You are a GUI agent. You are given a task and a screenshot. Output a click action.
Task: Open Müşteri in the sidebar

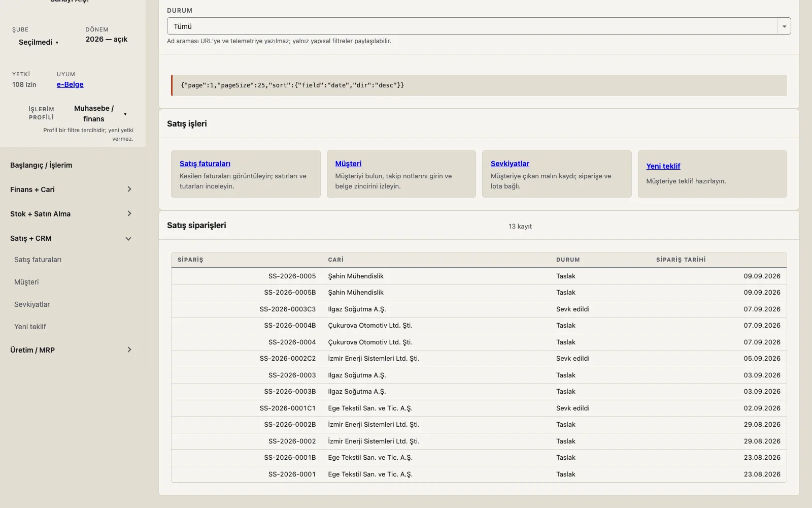point(26,282)
